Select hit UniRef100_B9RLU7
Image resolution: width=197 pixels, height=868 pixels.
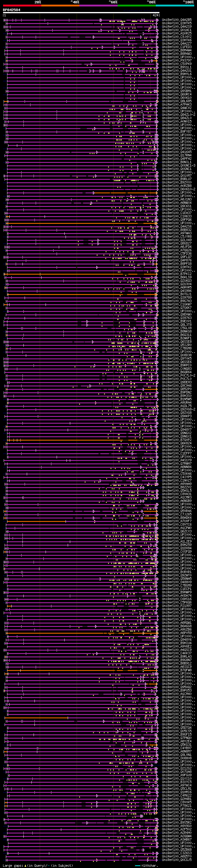[x=177, y=179]
